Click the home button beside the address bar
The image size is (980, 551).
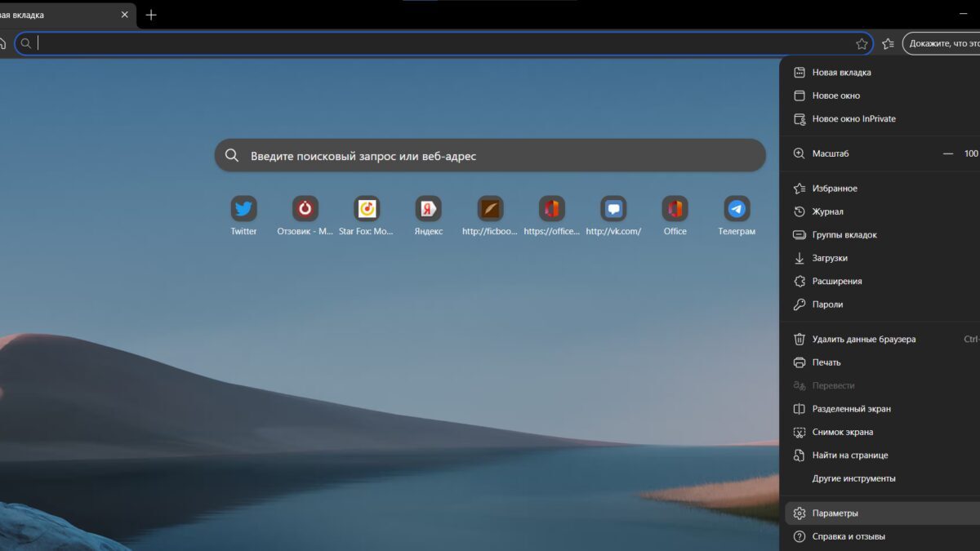(2, 43)
